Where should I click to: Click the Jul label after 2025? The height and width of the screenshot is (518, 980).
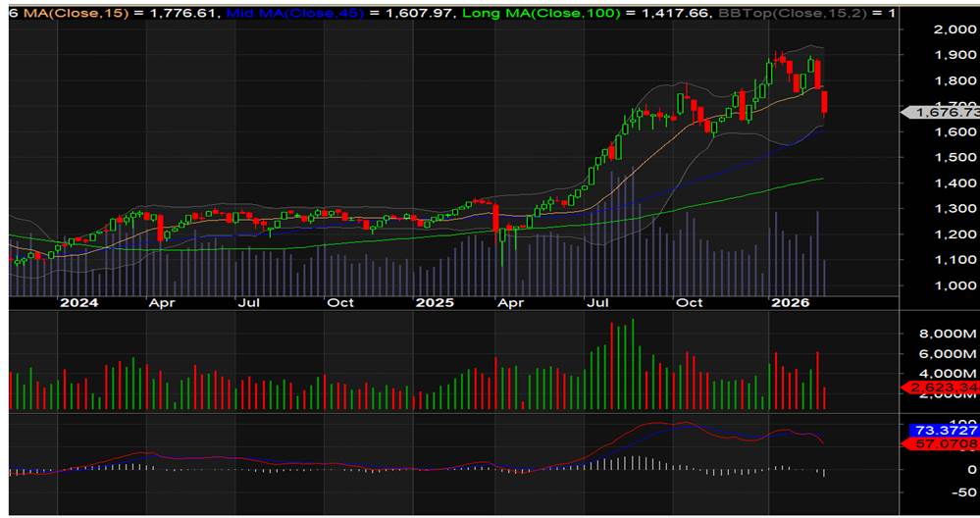point(598,303)
